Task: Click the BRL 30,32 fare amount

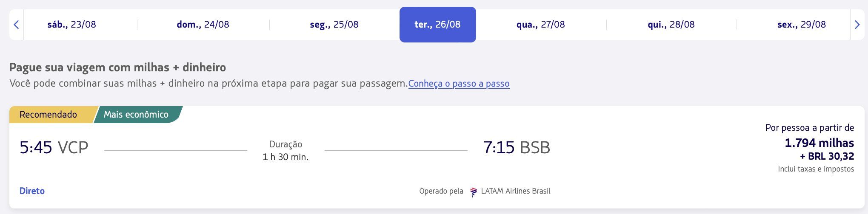Action: [827, 156]
